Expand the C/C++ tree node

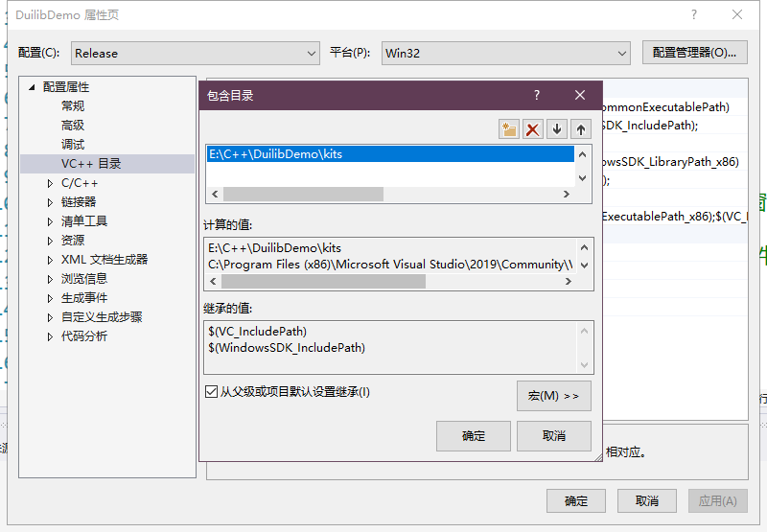click(x=51, y=183)
